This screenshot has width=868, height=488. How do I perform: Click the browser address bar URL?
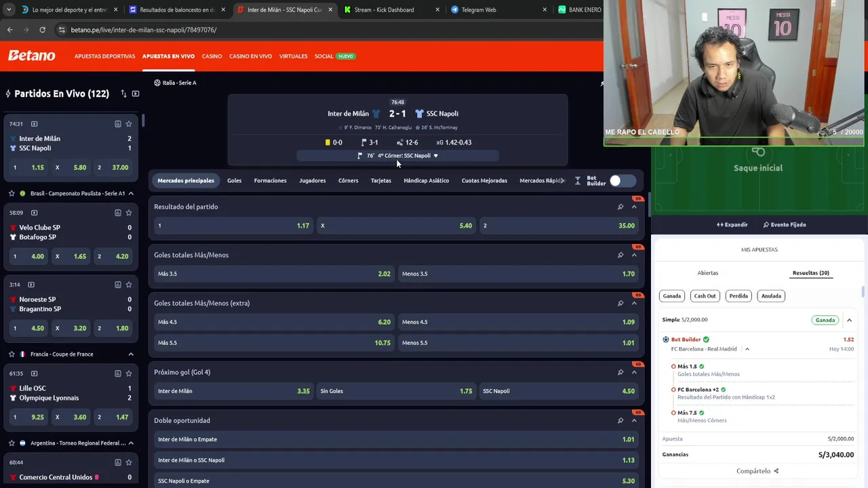click(144, 30)
